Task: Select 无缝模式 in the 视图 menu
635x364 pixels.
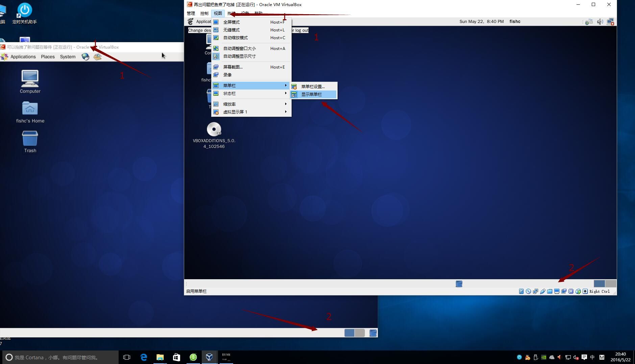Action: point(251,30)
